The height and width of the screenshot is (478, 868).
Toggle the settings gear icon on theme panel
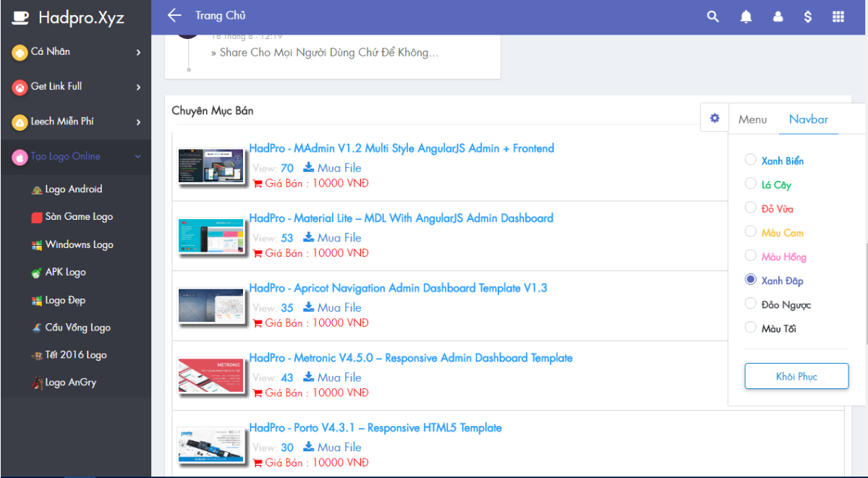(x=715, y=118)
